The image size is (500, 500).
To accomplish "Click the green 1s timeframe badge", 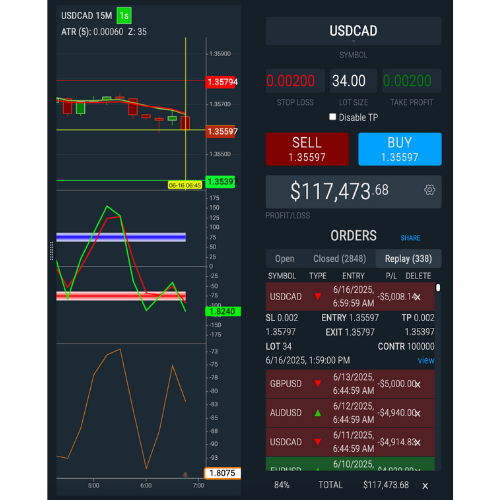I will (124, 16).
